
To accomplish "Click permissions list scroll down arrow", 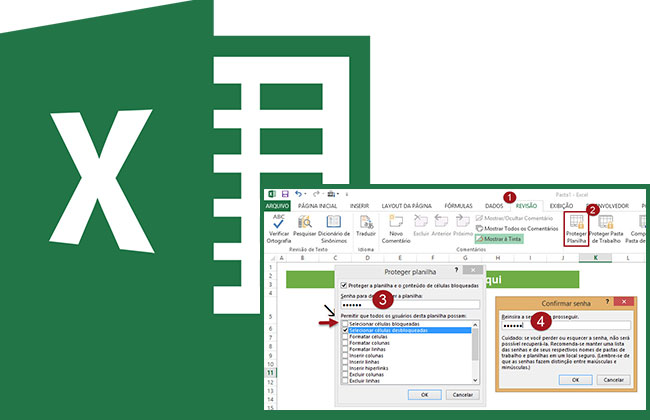I will coord(475,380).
